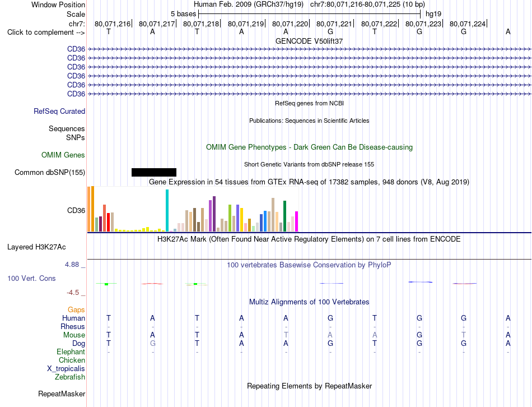Click the Chicken species label
This screenshot has width=532, height=407.
click(x=72, y=360)
